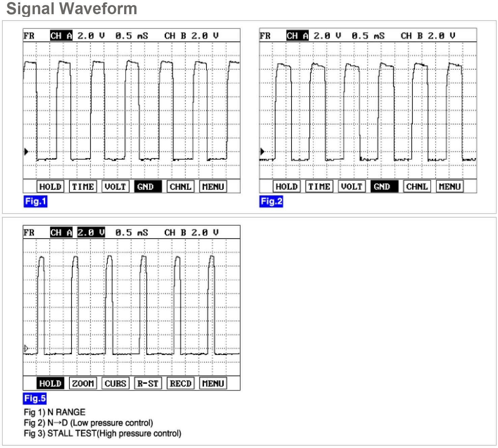
Task: Click ZOOM button in Fig.5 scope
Action: pyautogui.click(x=83, y=384)
